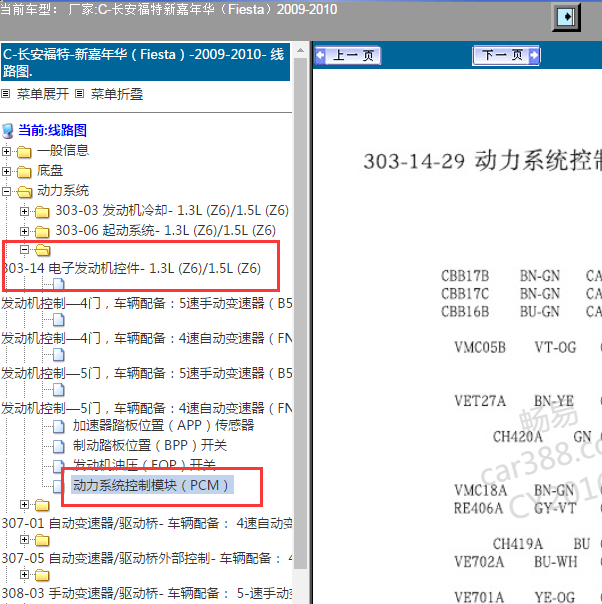Expand 303-03 发动机冷却 node
Screen dimensions: 602x604
pyautogui.click(x=24, y=211)
